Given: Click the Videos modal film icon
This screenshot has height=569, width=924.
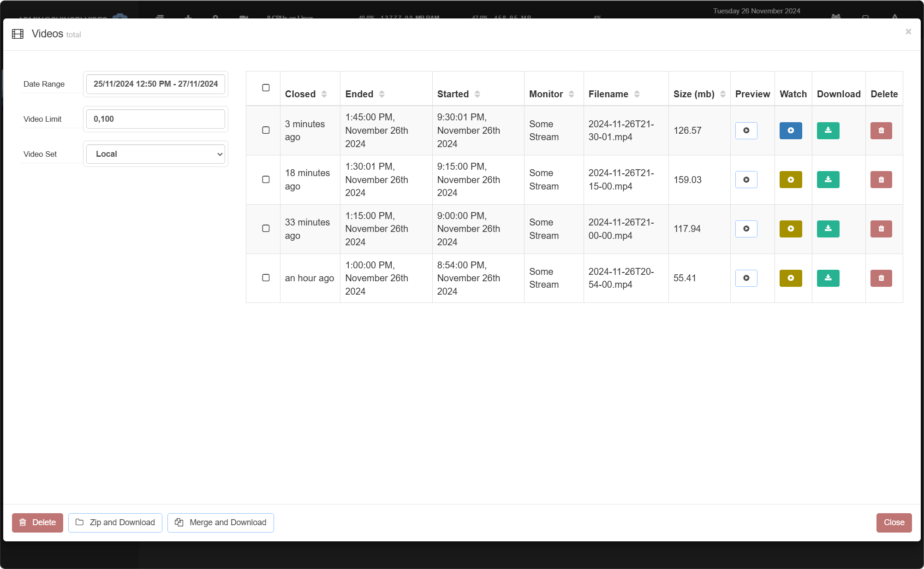Looking at the screenshot, I should [18, 34].
